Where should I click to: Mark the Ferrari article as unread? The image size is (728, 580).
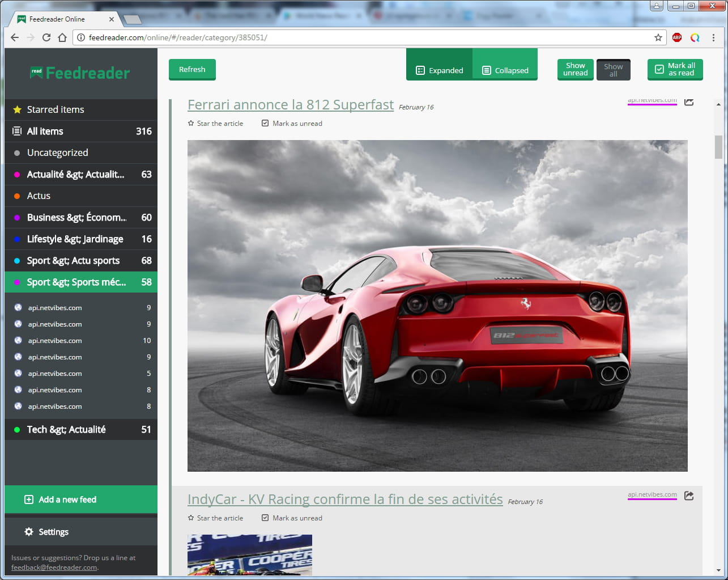coord(292,123)
